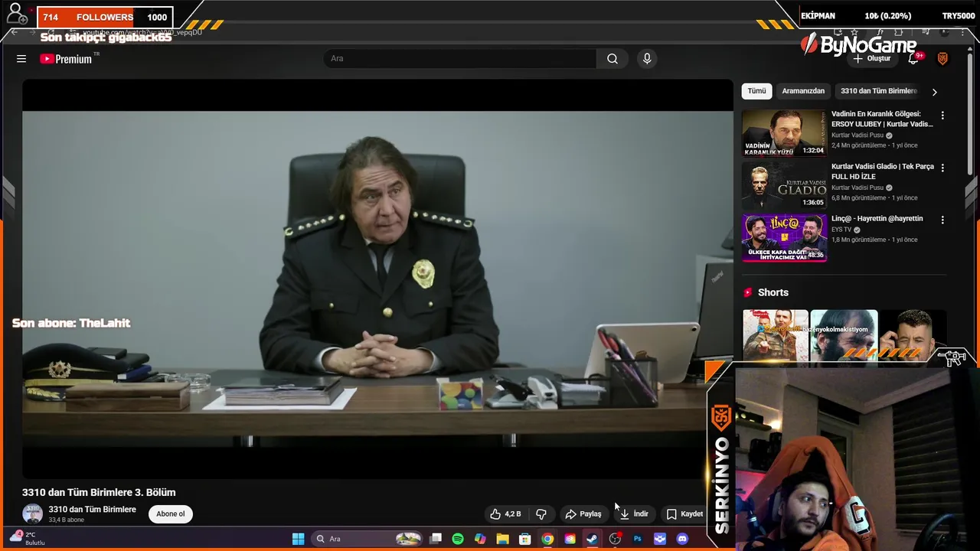
Task: Click browser back arrow
Action: [14, 32]
